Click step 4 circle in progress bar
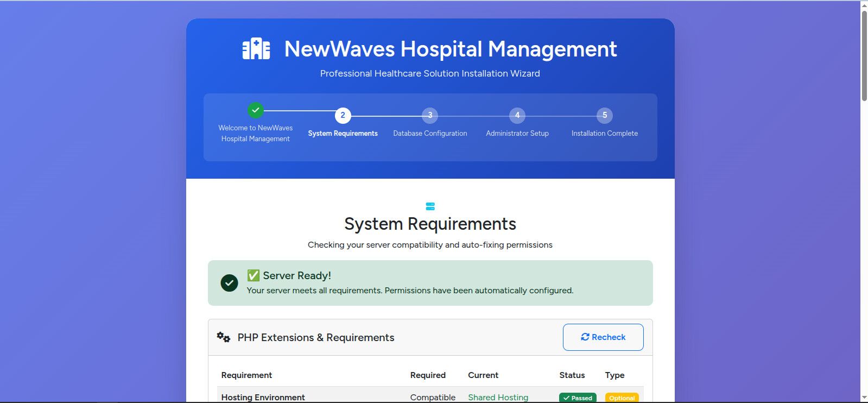The image size is (868, 403). coord(517,115)
